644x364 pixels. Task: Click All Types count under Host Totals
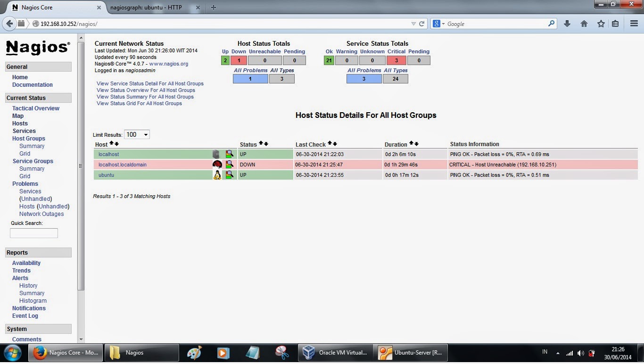(282, 79)
